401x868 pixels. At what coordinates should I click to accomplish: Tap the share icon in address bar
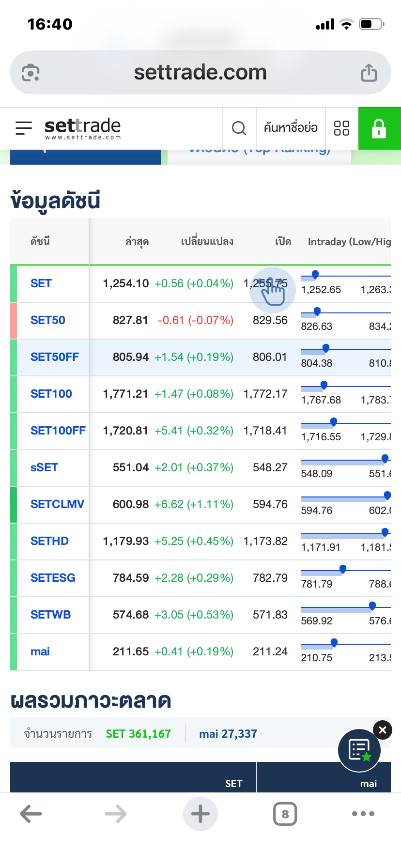click(369, 73)
